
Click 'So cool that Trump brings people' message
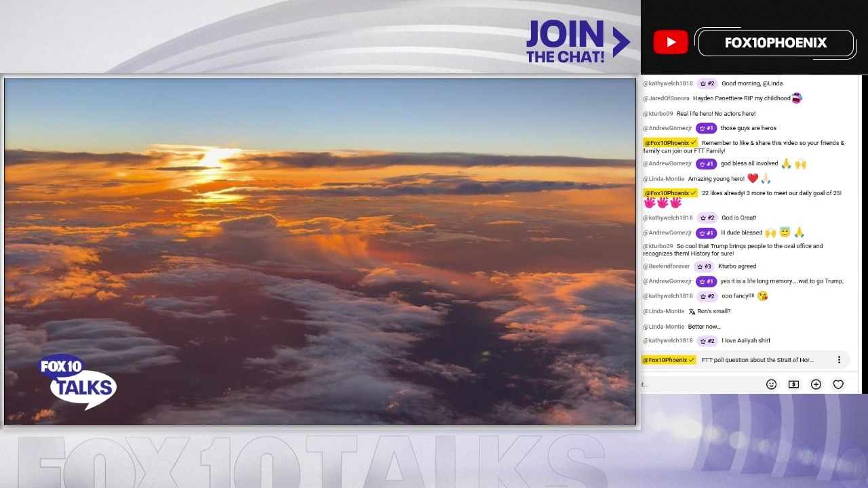click(x=733, y=249)
